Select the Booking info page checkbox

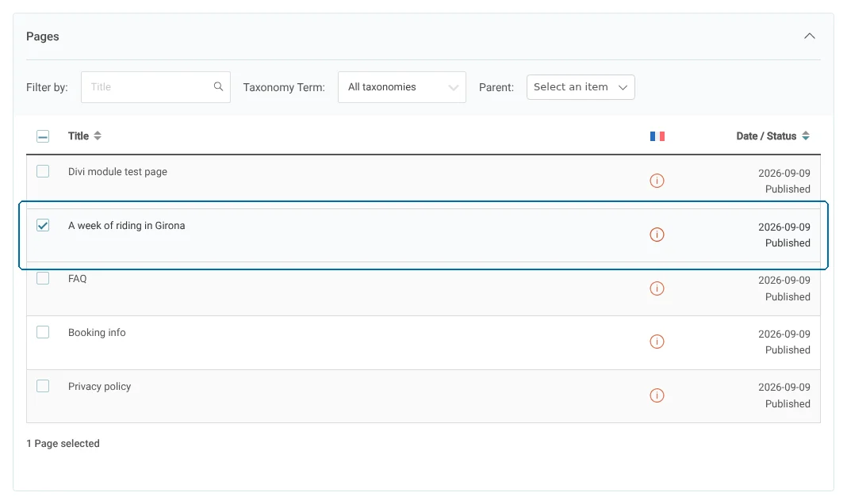pyautogui.click(x=43, y=332)
